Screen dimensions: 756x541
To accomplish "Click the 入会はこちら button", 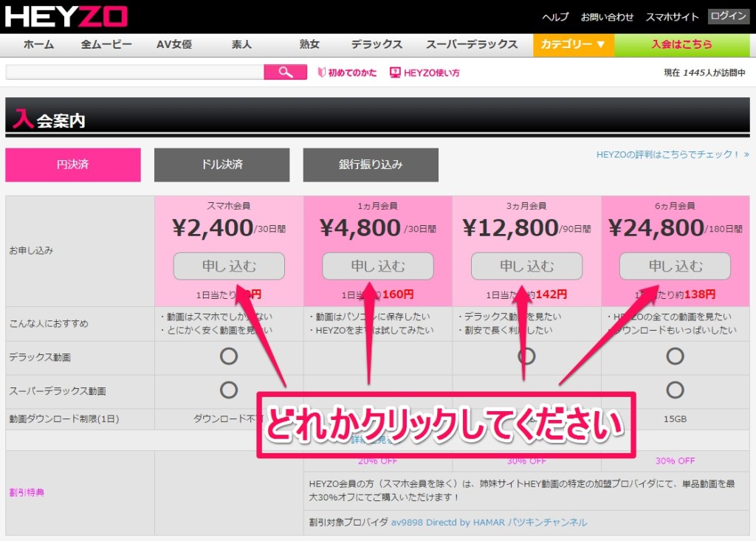I will click(681, 44).
